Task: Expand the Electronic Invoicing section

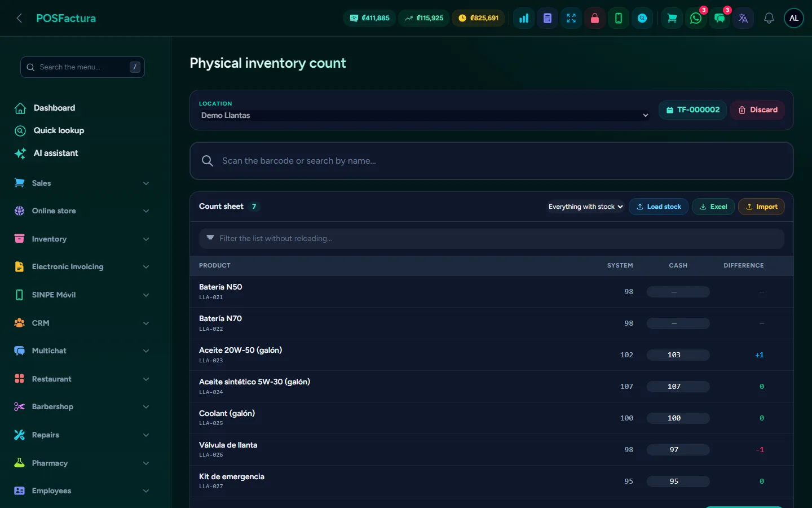Action: click(x=82, y=266)
